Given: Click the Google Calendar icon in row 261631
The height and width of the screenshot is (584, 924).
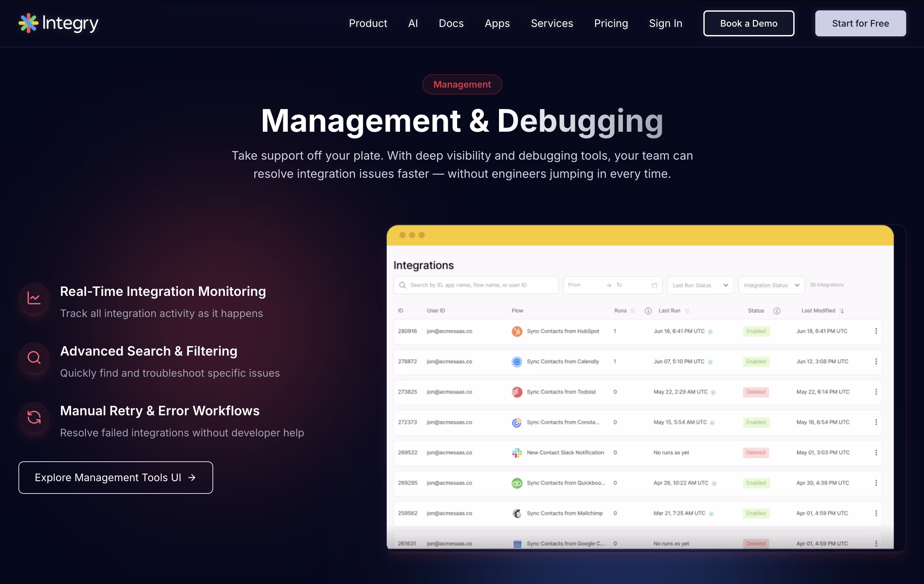Looking at the screenshot, I should tap(517, 544).
